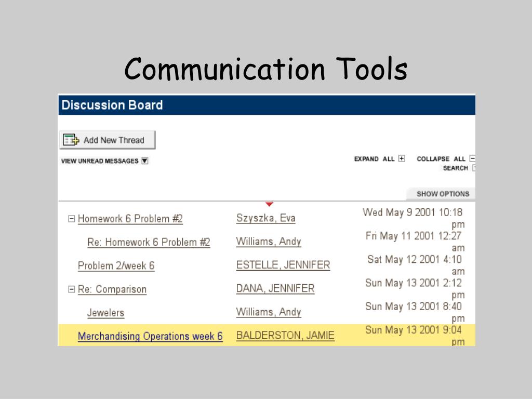
Task: Open the Homework 6 Problem #2 thread link
Action: [130, 219]
